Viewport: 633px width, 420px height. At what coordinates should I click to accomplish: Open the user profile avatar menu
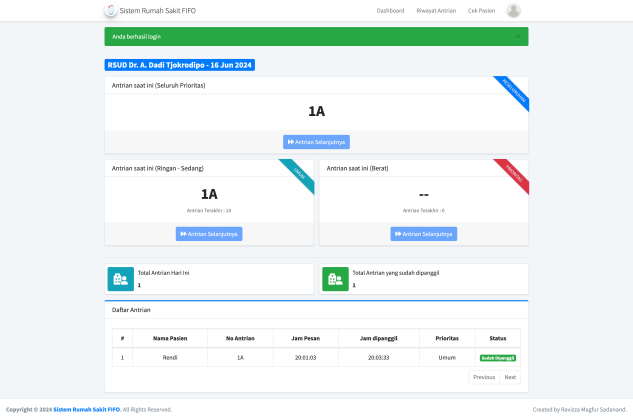pos(514,11)
